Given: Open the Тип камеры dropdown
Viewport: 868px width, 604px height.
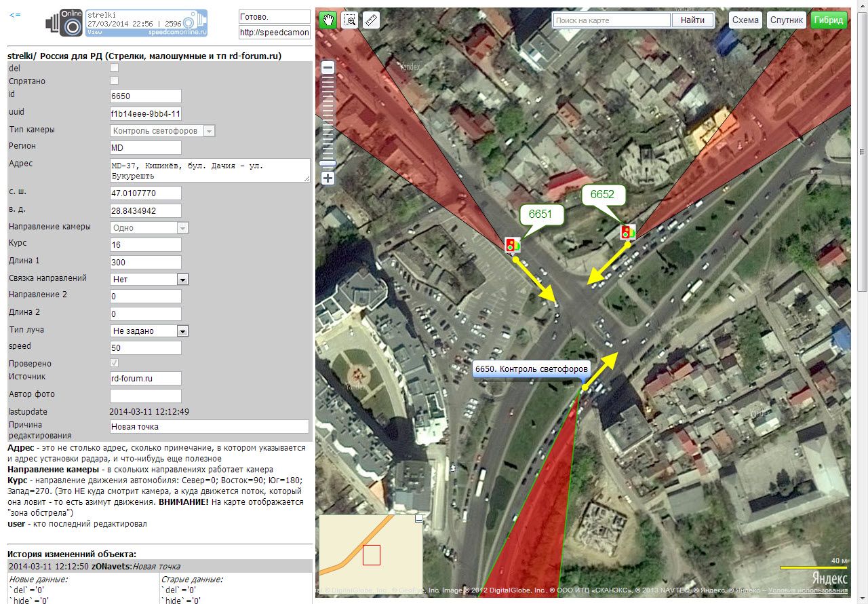Looking at the screenshot, I should [x=163, y=130].
